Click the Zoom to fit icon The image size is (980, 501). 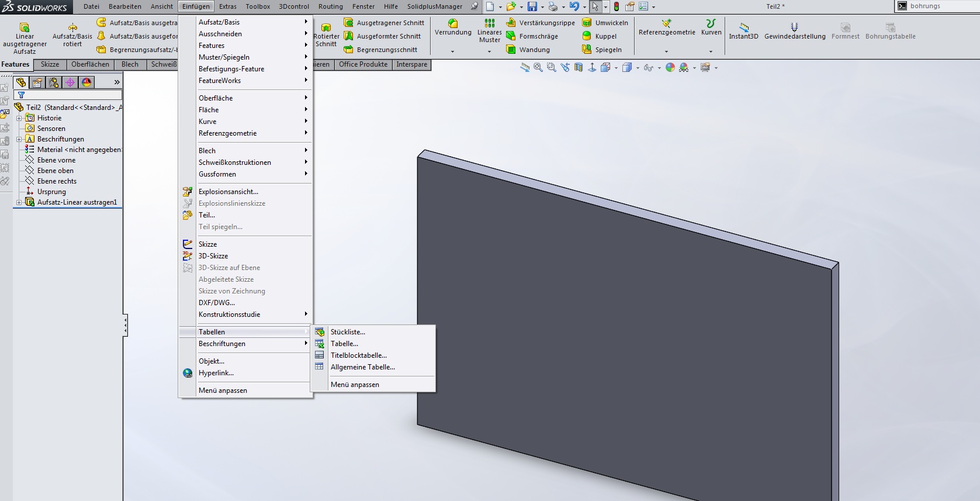[538, 68]
